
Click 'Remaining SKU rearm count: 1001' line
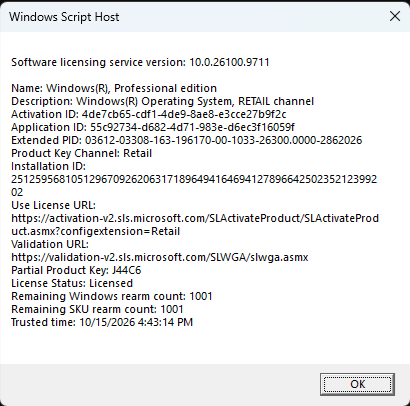[97, 309]
